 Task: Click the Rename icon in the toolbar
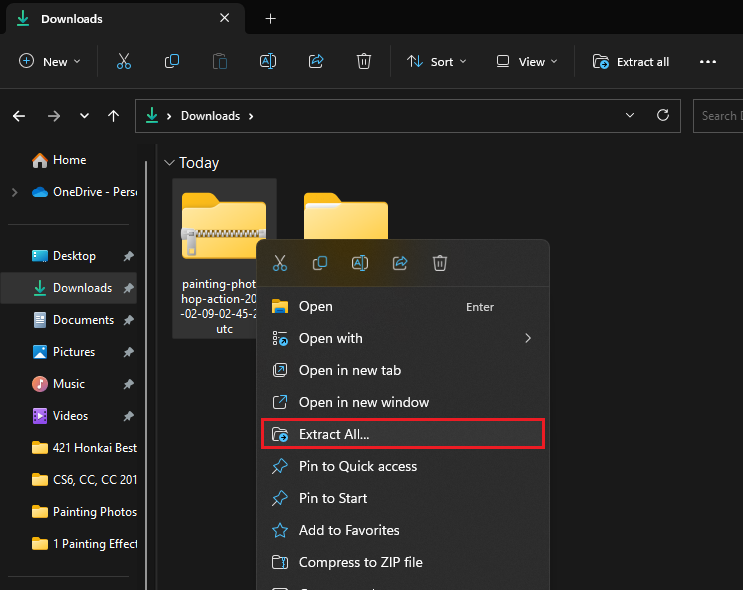pos(268,62)
